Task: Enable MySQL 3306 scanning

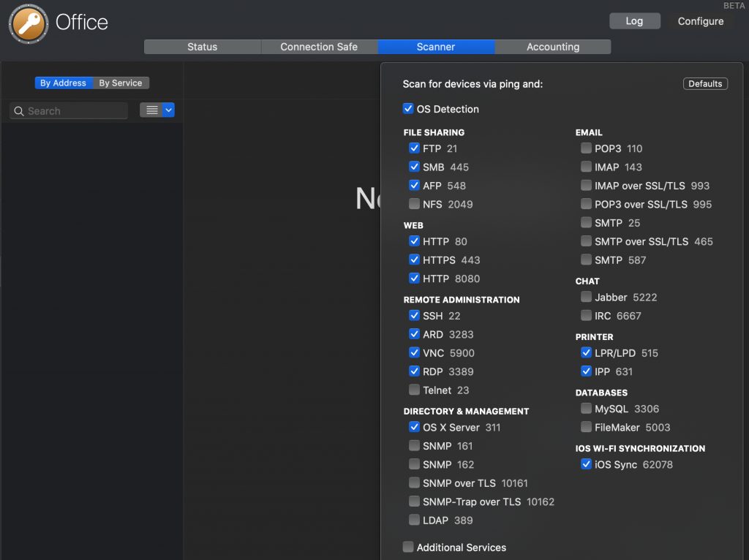Action: (586, 409)
